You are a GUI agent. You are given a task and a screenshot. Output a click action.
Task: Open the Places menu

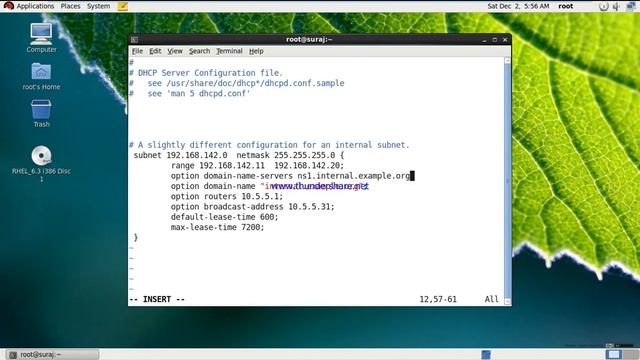point(70,6)
